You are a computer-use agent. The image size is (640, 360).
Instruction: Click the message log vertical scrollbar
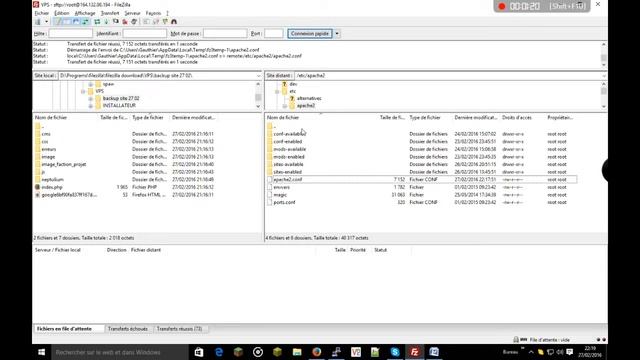pos(604,55)
